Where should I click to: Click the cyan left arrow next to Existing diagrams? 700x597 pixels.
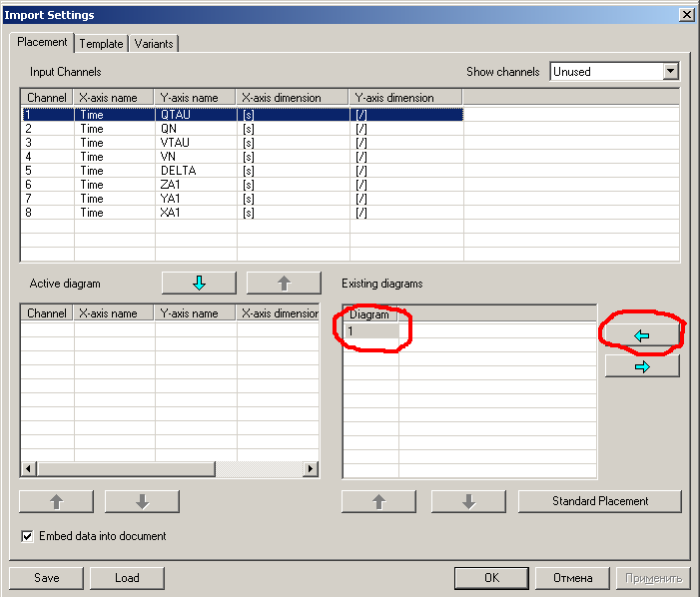coord(642,335)
